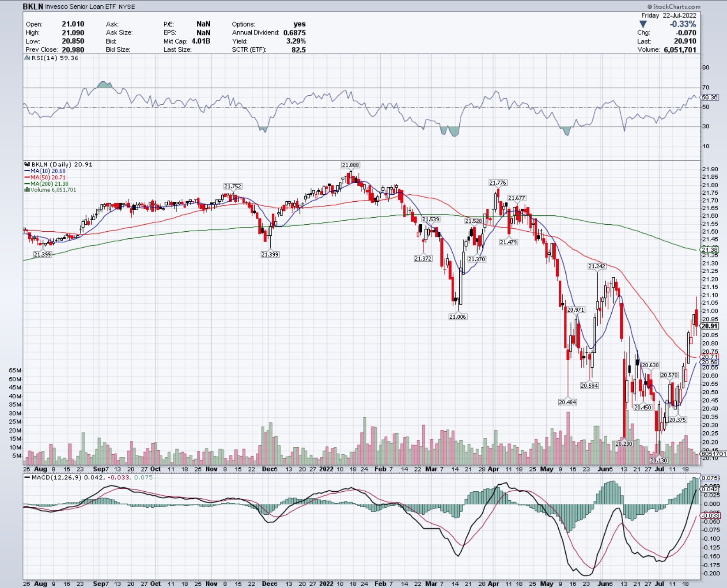Click the 21.677 price label

click(516, 198)
